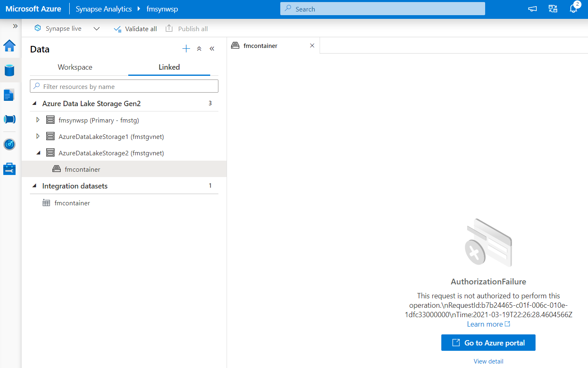Collapse Azure Data Lake Storage Gen2 section
The image size is (588, 368).
click(x=34, y=103)
